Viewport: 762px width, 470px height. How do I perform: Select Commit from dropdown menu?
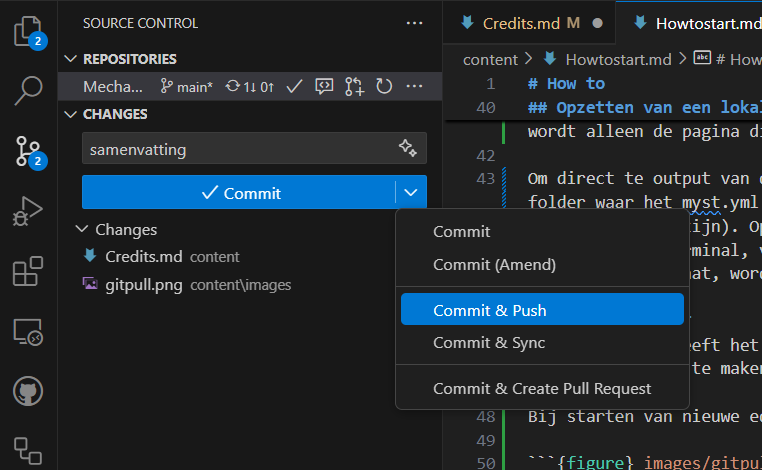542,232
